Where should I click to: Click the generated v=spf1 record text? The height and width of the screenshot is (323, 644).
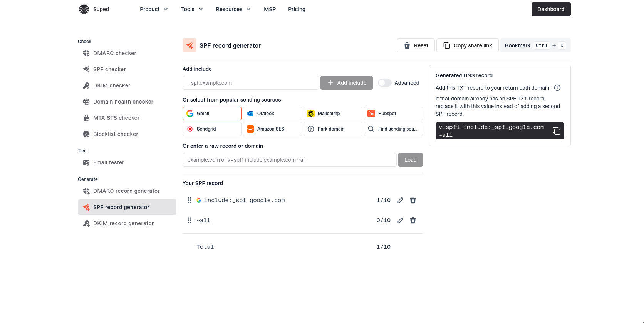click(x=491, y=131)
